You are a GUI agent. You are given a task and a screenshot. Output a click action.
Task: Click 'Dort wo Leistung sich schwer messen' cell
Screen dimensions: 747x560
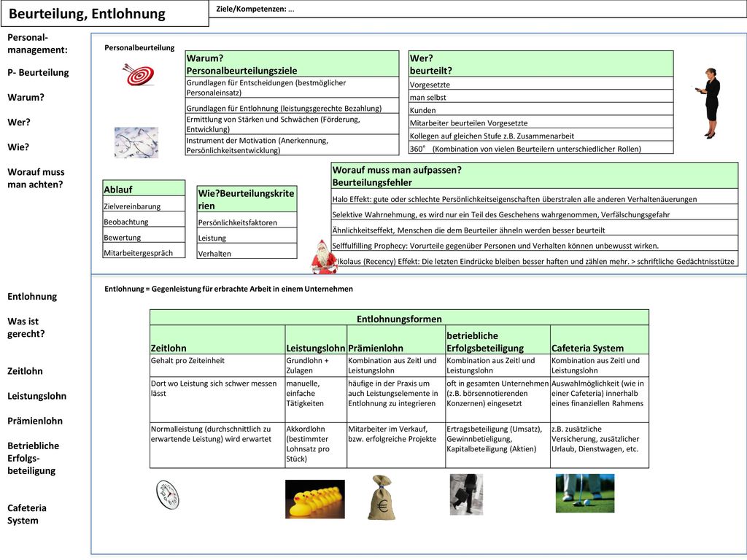pyautogui.click(x=217, y=399)
